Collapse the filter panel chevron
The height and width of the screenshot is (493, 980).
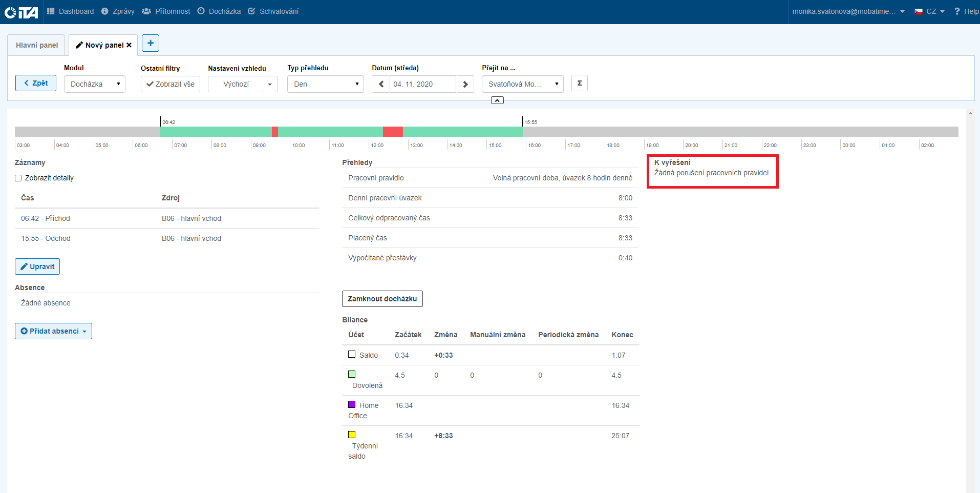click(497, 100)
